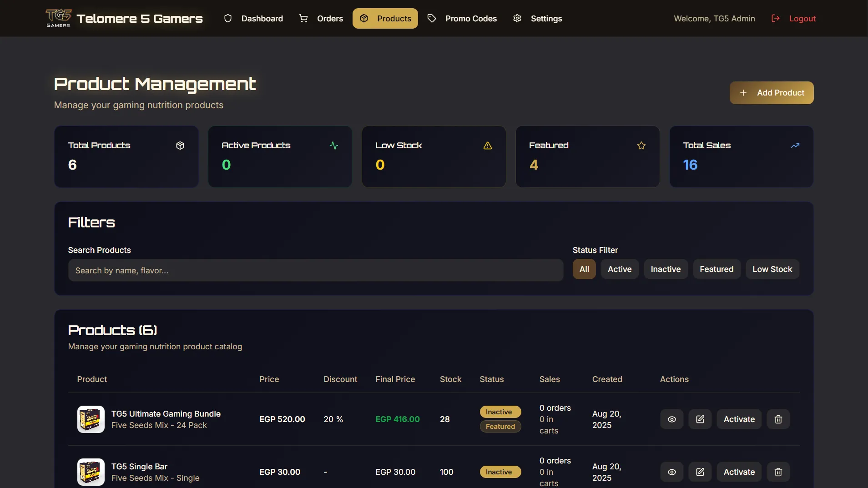Click the 20 % discount value
This screenshot has height=488, width=868.
point(333,419)
